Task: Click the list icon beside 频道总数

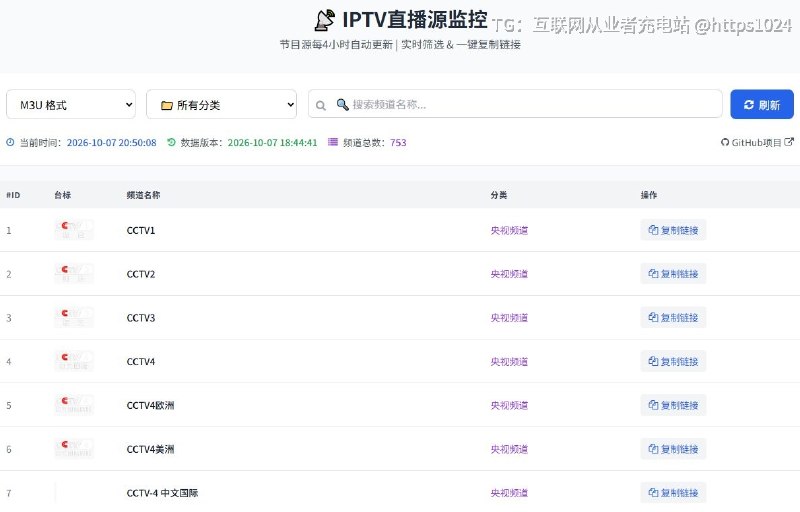Action: (x=333, y=142)
